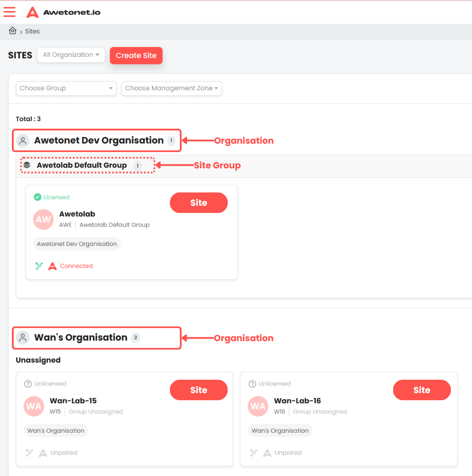Open the Awetolab site name
Viewport: 472px width, 476px height.
pyautogui.click(x=77, y=214)
